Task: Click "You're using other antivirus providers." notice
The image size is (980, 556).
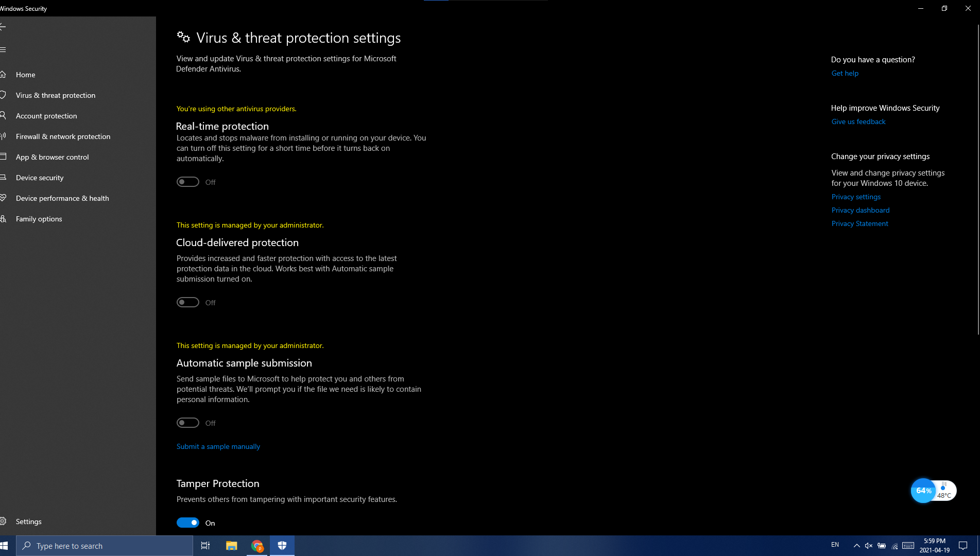Action: coord(236,109)
